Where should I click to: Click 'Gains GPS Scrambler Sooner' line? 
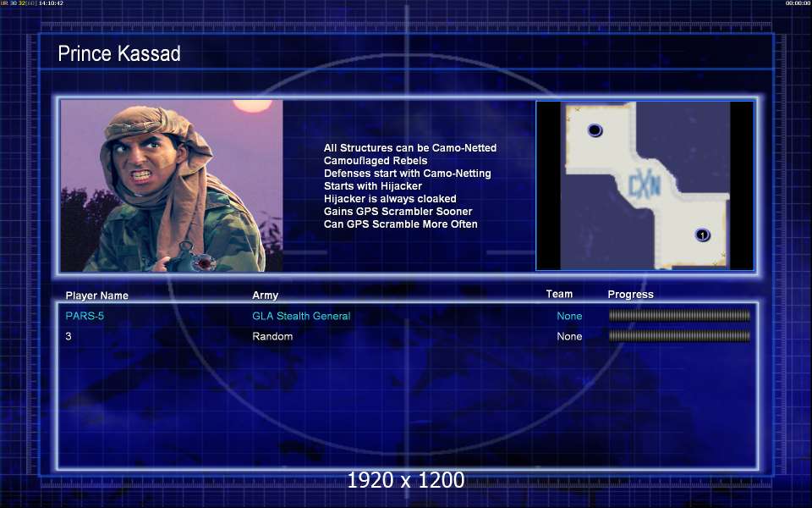click(398, 212)
